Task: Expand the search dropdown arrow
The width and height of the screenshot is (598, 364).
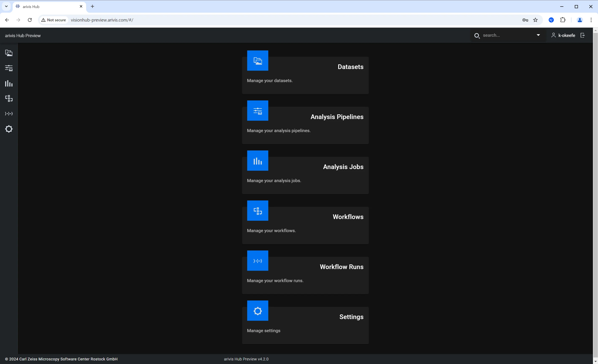Action: (538, 35)
